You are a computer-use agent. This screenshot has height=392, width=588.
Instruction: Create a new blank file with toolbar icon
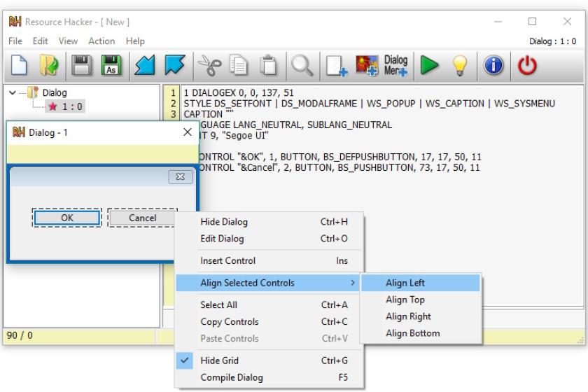19,65
